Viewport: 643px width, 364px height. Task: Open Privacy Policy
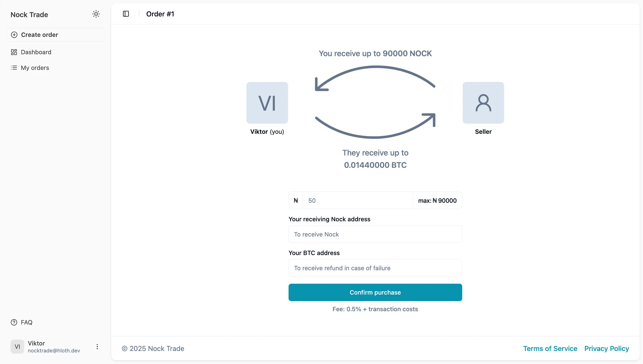(606, 348)
